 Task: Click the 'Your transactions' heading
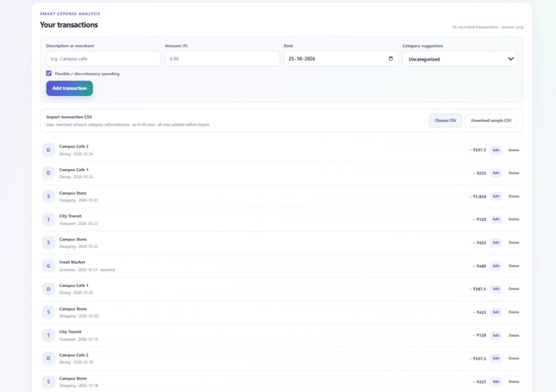[x=69, y=25]
